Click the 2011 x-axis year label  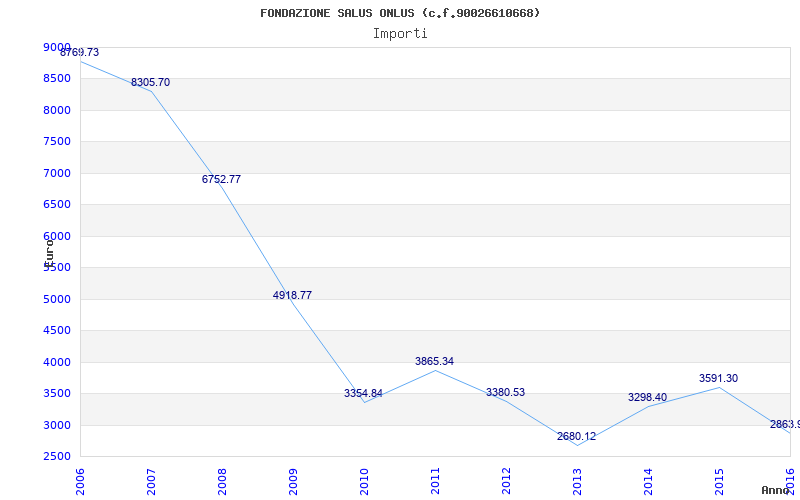[x=435, y=481]
